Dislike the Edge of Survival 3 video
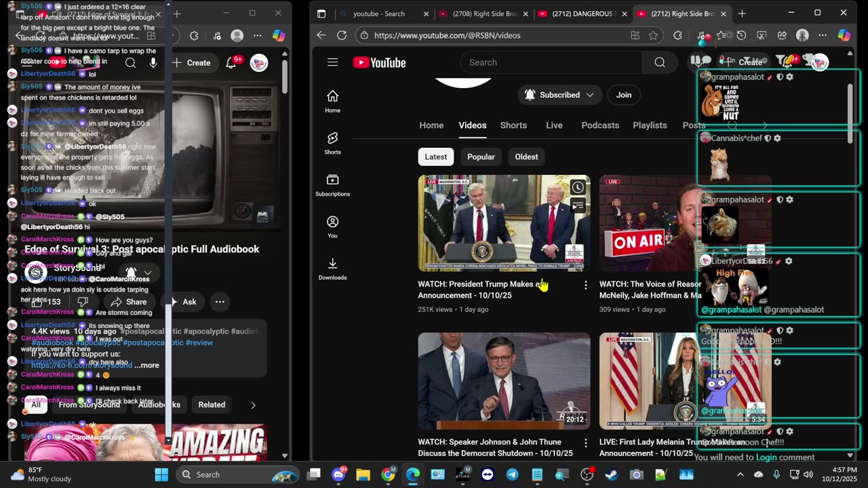Image resolution: width=868 pixels, height=488 pixels. (83, 302)
